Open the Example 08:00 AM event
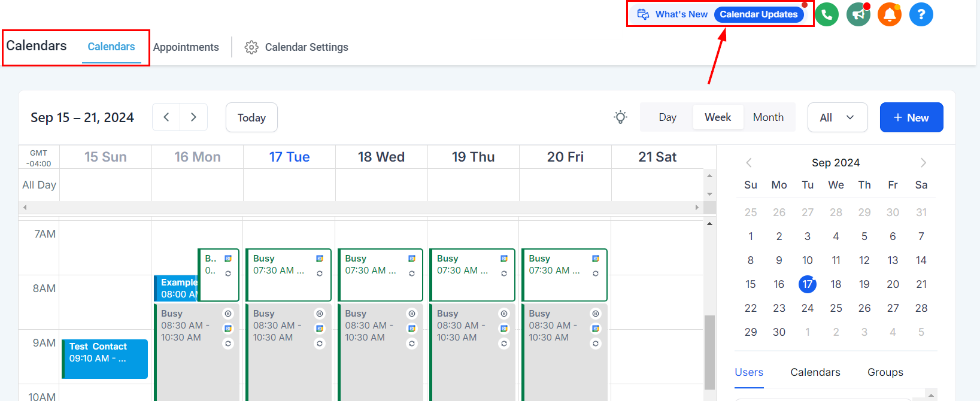This screenshot has height=401, width=980. coord(175,288)
